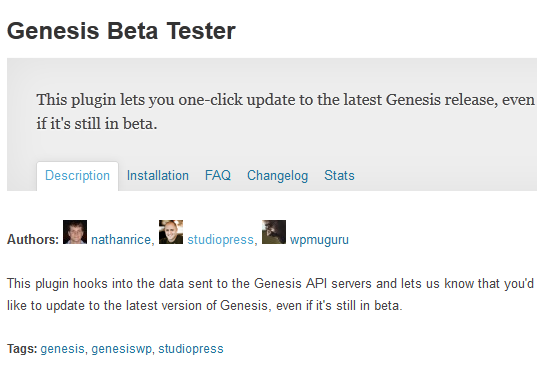537x385 pixels.
Task: Click the Genesis API description paragraph
Action: 271,295
